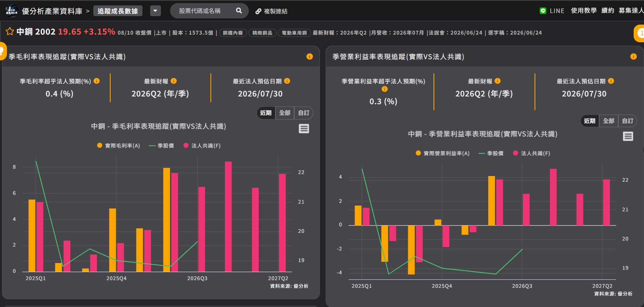Select 近期 tab in operating margin panel

point(589,121)
